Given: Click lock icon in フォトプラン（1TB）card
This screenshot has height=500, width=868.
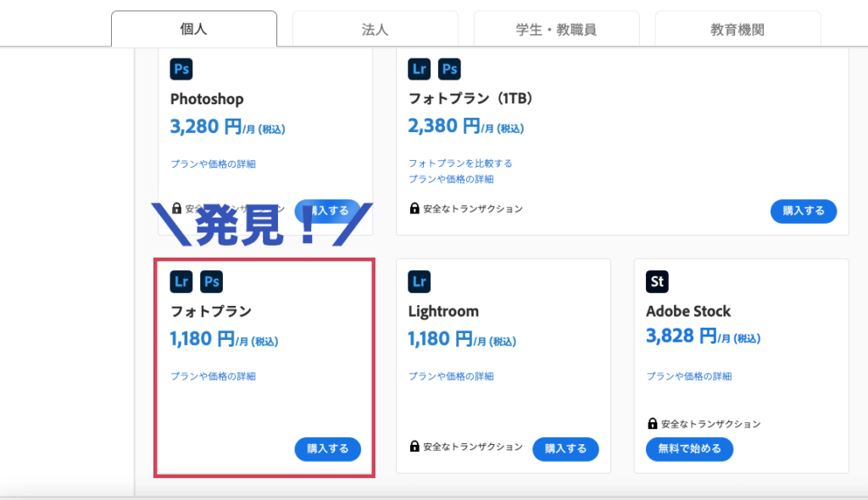Looking at the screenshot, I should point(414,208).
